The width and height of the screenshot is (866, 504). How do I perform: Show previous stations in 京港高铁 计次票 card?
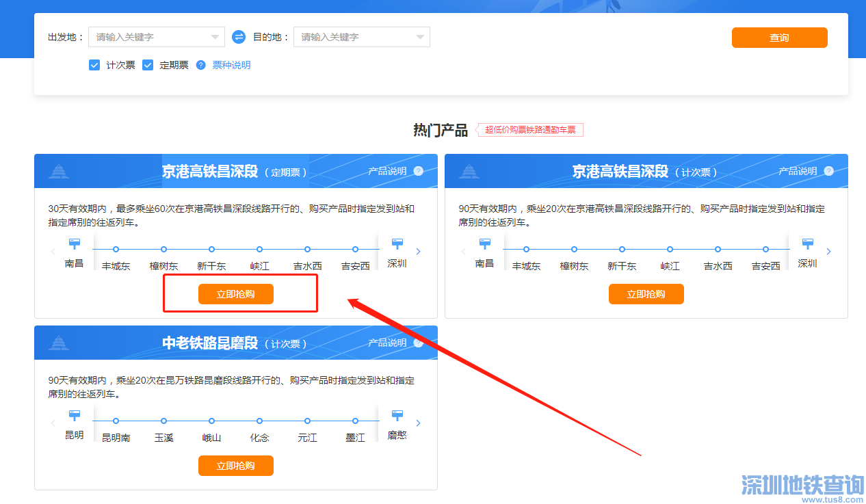point(463,252)
